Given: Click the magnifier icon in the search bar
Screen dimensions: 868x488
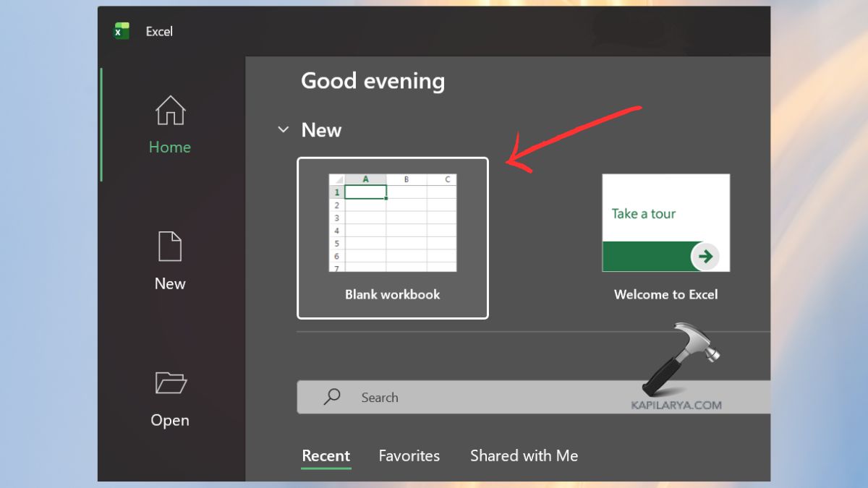Looking at the screenshot, I should (x=331, y=397).
